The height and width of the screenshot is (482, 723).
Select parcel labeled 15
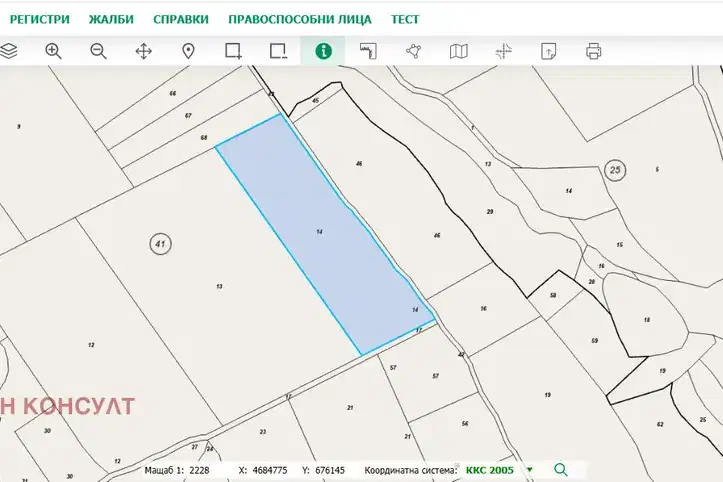click(620, 245)
